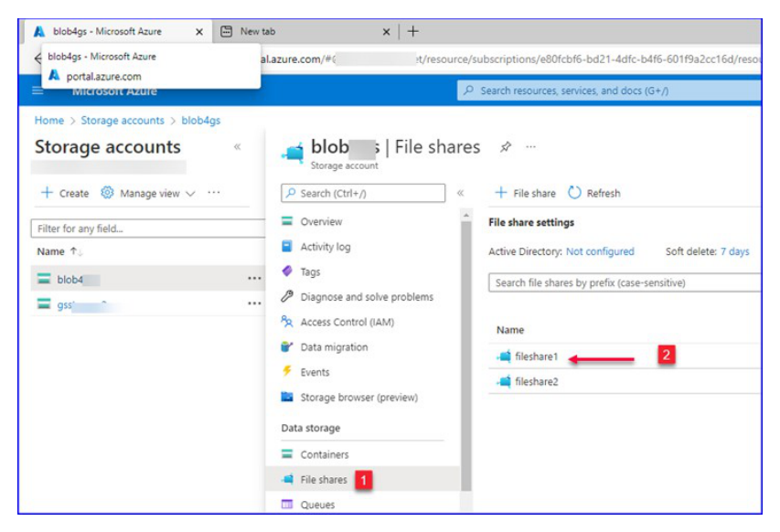Viewport: 780px width, 532px height.
Task: Click the 7 days soft delete link
Action: 734,251
